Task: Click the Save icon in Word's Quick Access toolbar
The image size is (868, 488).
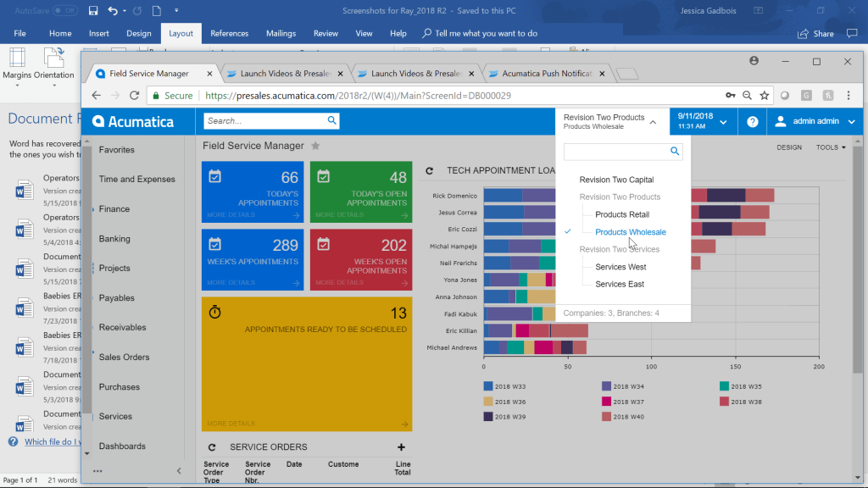Action: point(93,10)
